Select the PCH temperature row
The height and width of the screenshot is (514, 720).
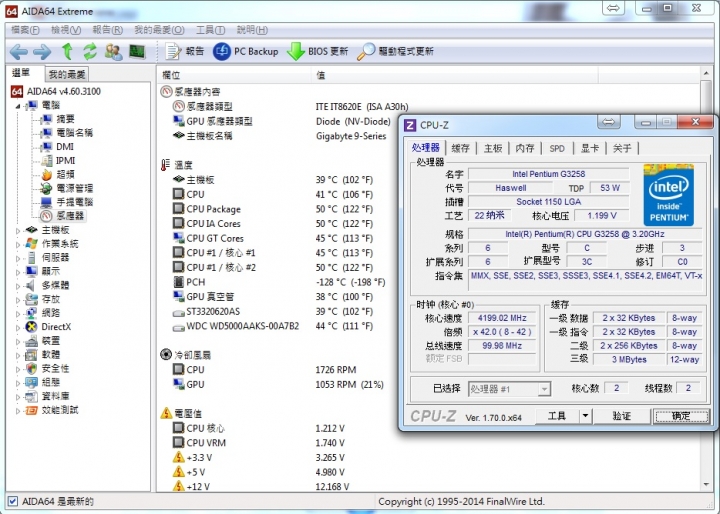coord(278,282)
